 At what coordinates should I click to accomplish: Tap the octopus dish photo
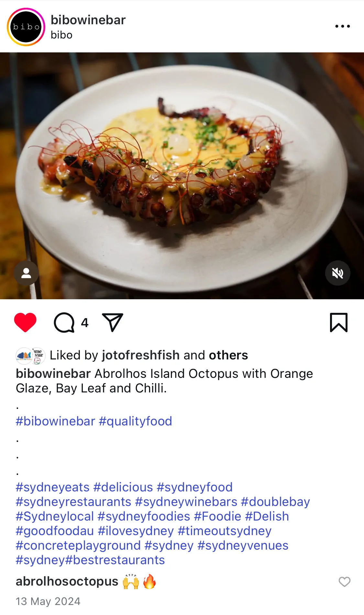182,175
